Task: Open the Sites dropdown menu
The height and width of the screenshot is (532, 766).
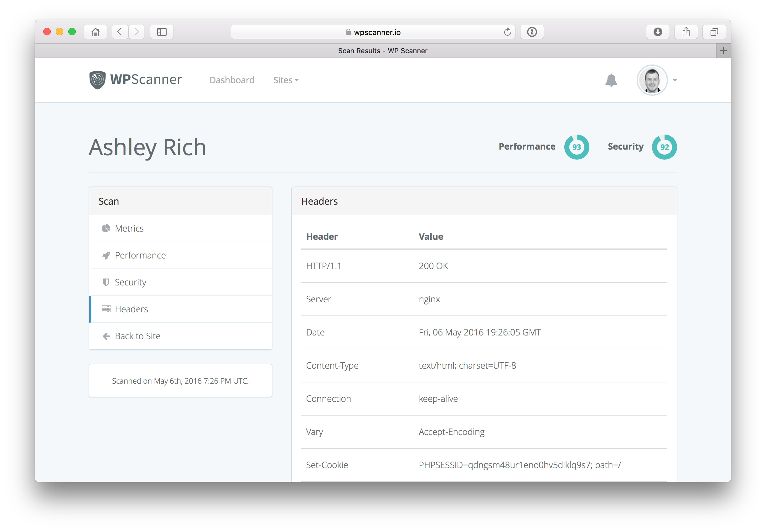Action: pyautogui.click(x=286, y=80)
